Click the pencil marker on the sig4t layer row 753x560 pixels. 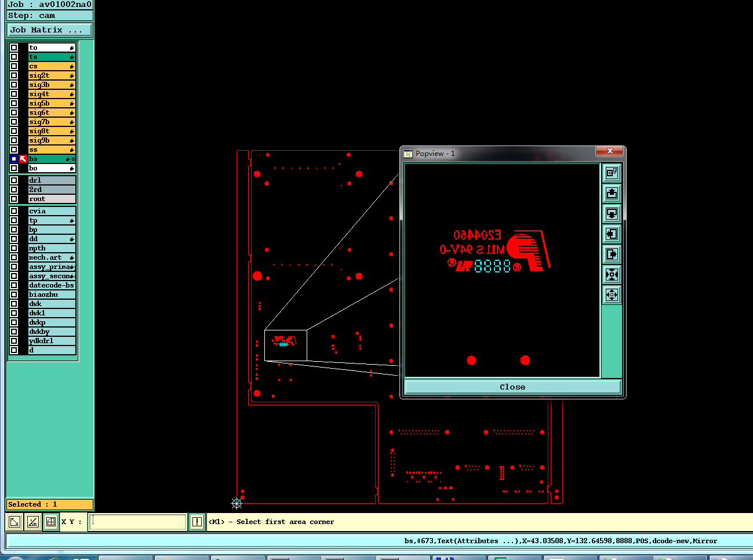[72, 94]
